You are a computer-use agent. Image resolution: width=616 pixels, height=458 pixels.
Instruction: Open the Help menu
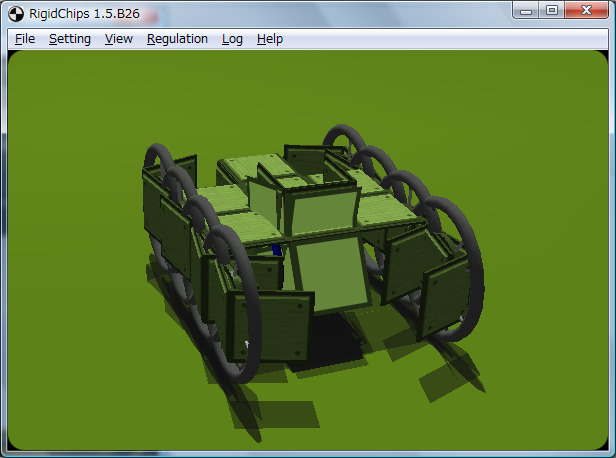(269, 39)
